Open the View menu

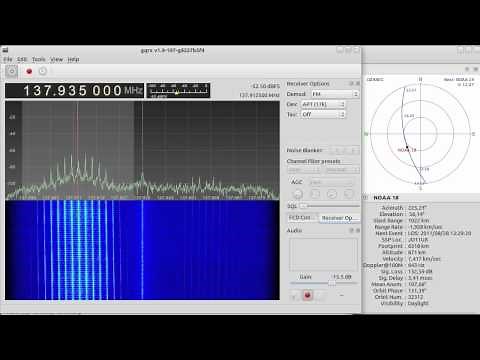(57, 59)
